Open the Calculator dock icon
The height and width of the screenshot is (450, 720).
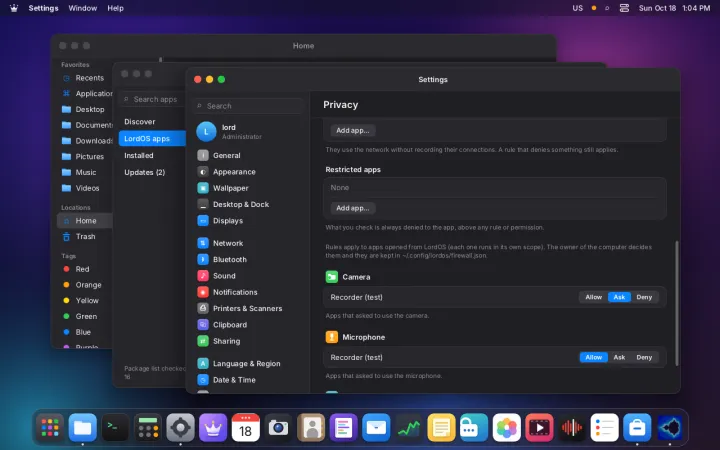click(148, 428)
